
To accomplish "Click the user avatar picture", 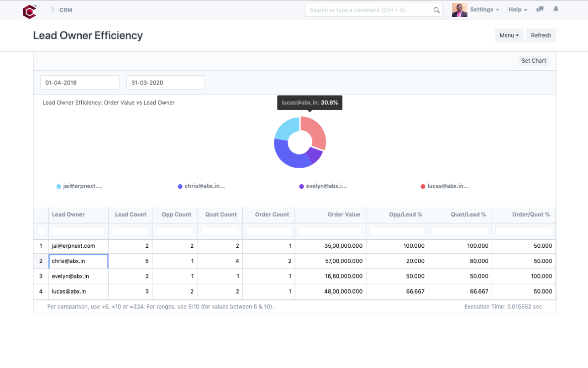I will tap(459, 10).
